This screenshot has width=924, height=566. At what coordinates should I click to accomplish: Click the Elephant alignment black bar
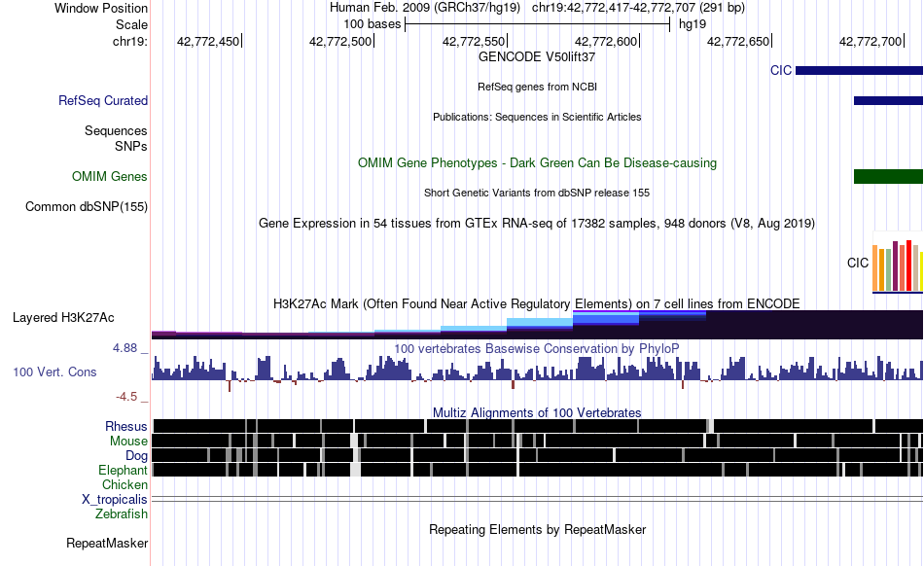point(537,470)
